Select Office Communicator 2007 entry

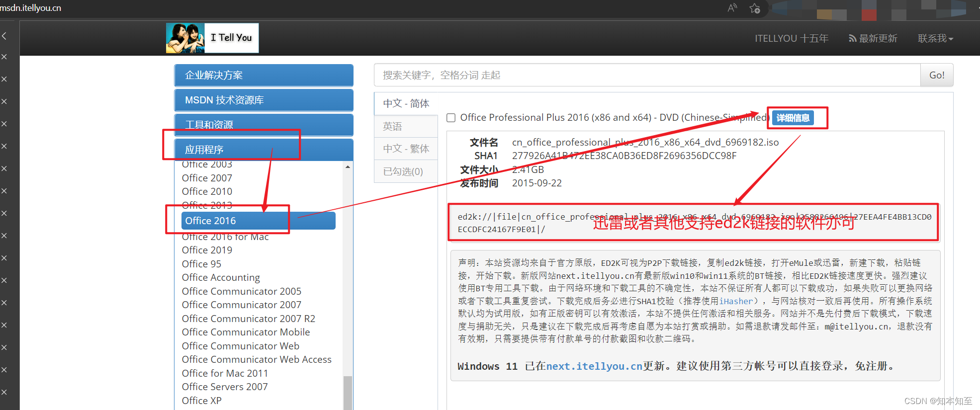pos(242,305)
